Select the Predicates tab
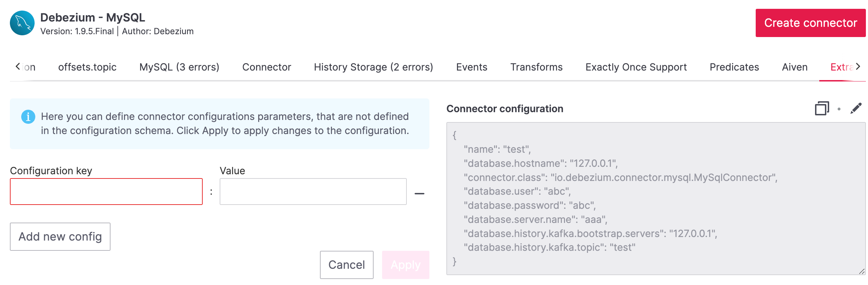Screen dimensions: 868x285 [734, 67]
